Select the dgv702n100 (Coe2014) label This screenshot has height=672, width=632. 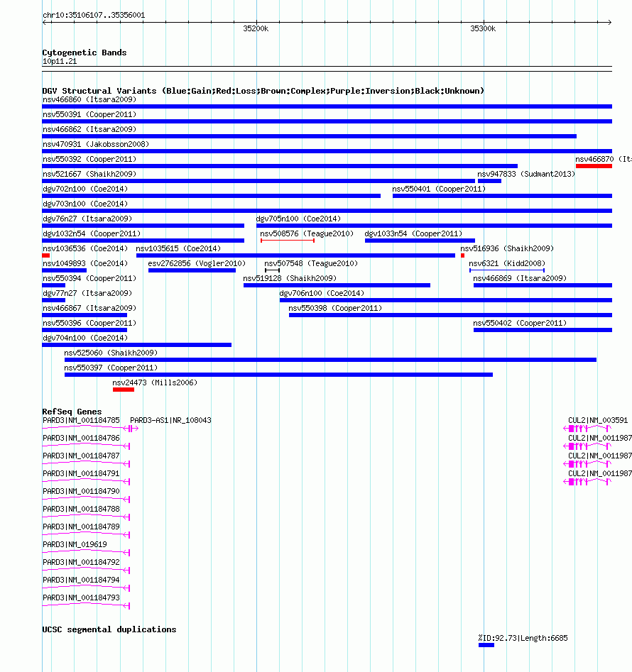(85, 189)
